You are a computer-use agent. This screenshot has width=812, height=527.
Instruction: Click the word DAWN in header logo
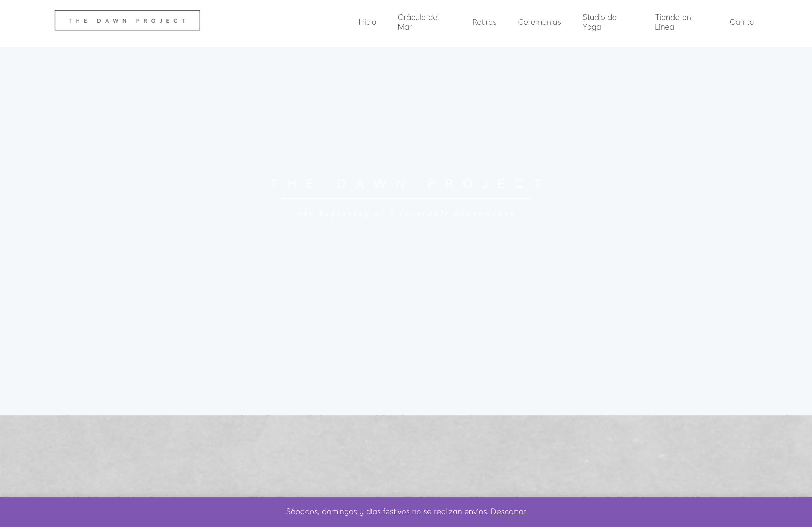click(112, 21)
